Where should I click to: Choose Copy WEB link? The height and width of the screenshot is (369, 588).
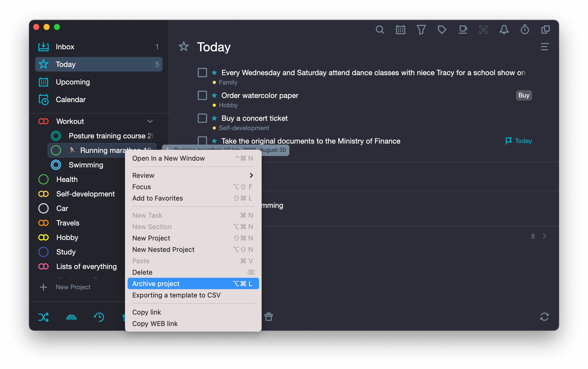[x=193, y=324]
